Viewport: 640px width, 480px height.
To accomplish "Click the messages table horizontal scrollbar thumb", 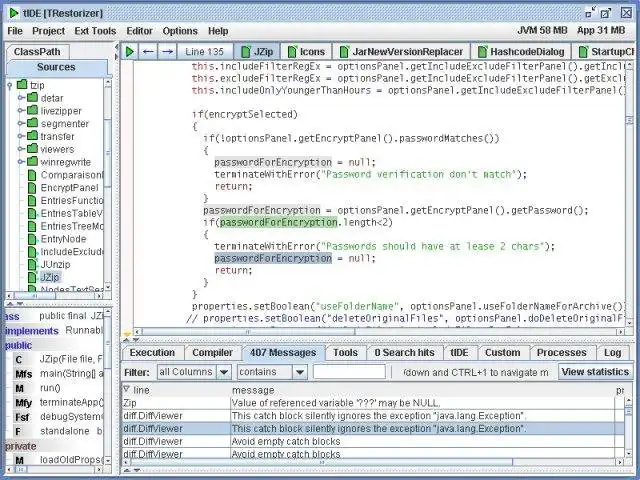I will pyautogui.click(x=322, y=462).
